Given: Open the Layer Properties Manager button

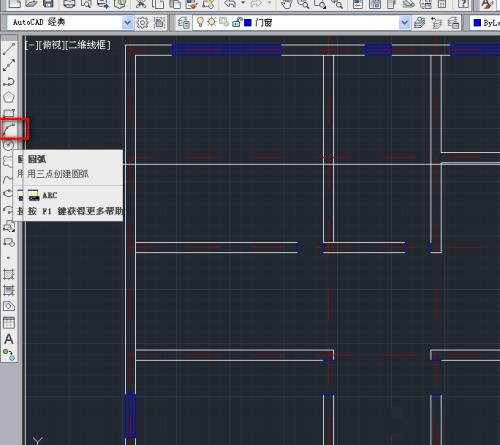Looking at the screenshot, I should [183, 23].
